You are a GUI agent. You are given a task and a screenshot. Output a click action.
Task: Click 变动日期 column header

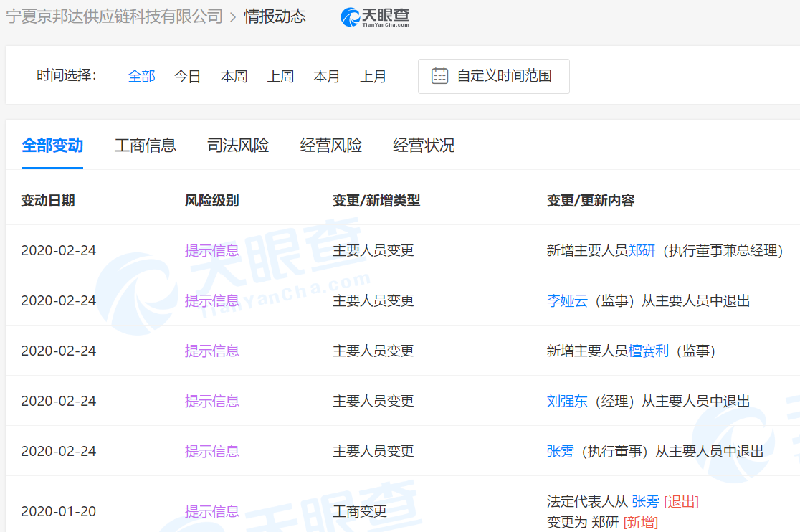48,201
